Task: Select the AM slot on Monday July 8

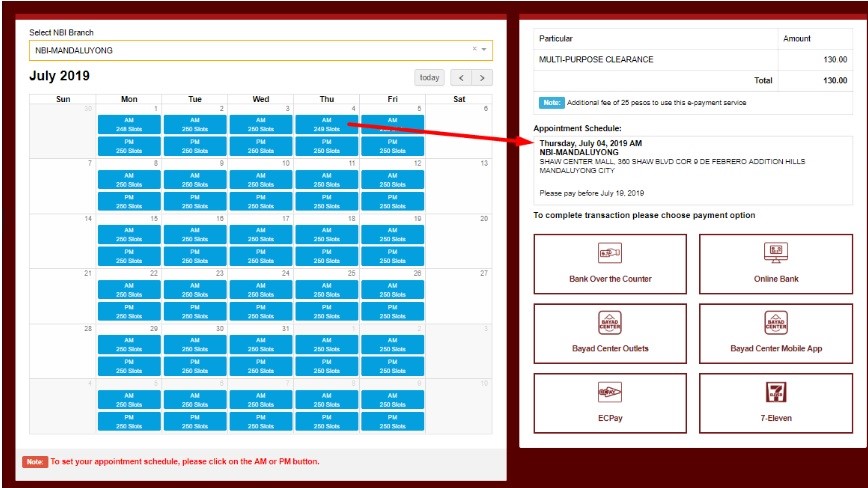Action: 129,180
